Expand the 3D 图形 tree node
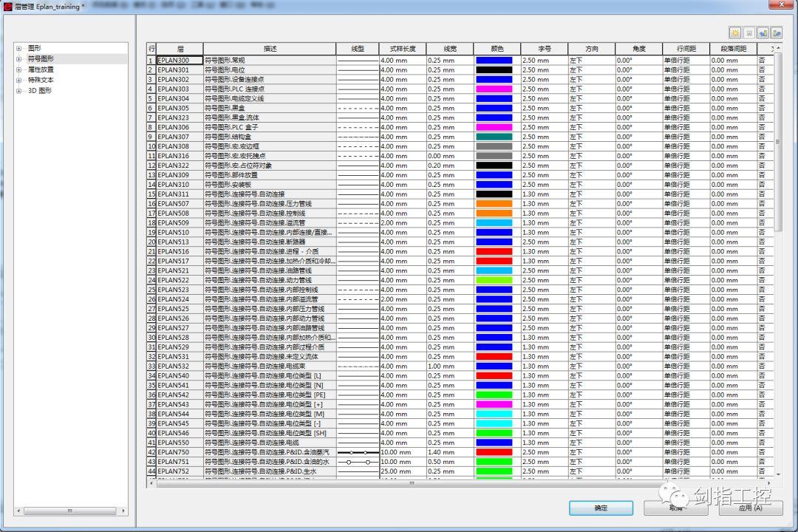Image resolution: width=798 pixels, height=532 pixels. tap(18, 91)
